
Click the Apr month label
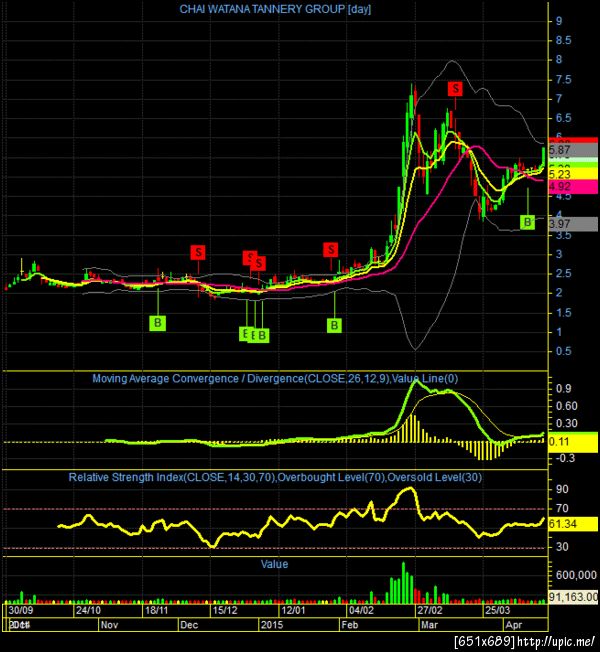514,625
